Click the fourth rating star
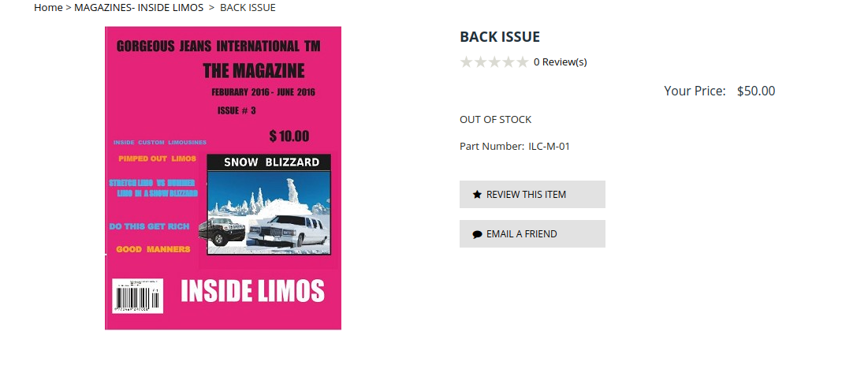Image resolution: width=868 pixels, height=384 pixels. [x=509, y=62]
